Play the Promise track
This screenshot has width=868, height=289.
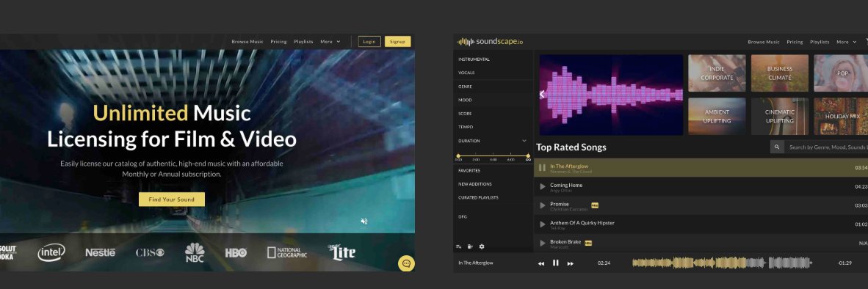pyautogui.click(x=543, y=205)
